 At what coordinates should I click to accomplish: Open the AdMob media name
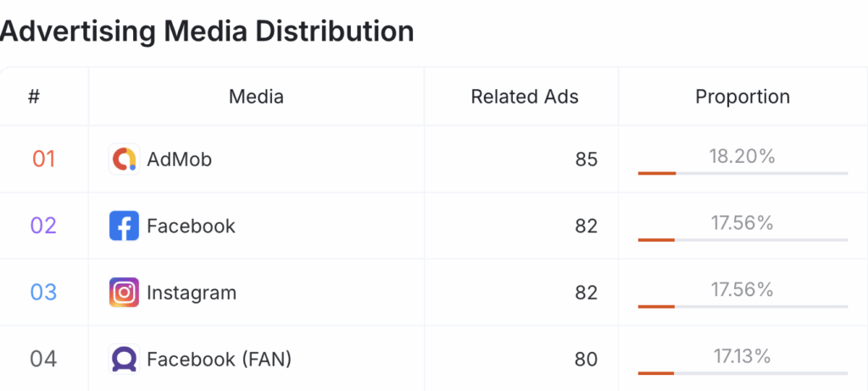[x=180, y=159]
